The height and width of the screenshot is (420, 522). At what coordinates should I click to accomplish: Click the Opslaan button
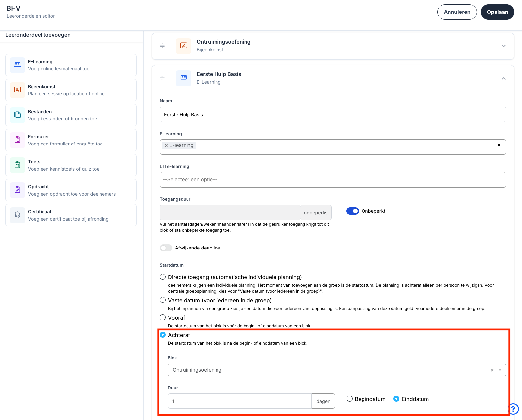(x=497, y=12)
